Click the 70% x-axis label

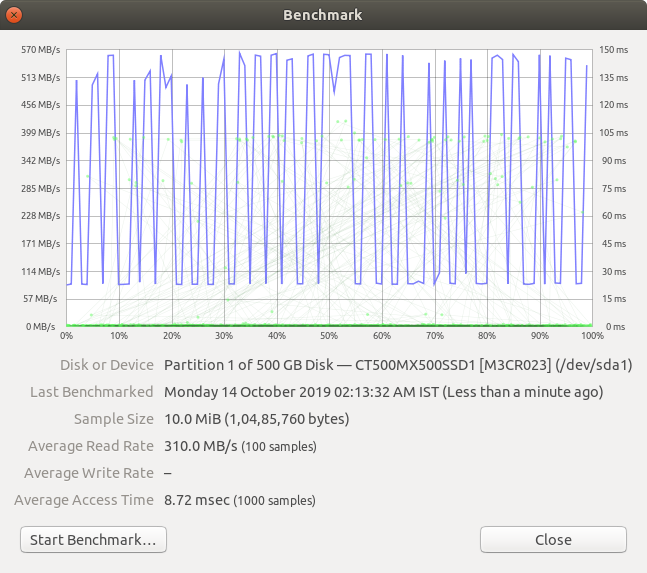coord(434,336)
